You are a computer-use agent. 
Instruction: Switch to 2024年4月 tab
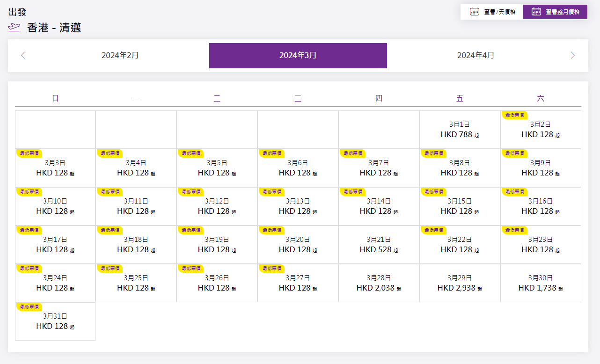click(x=476, y=56)
